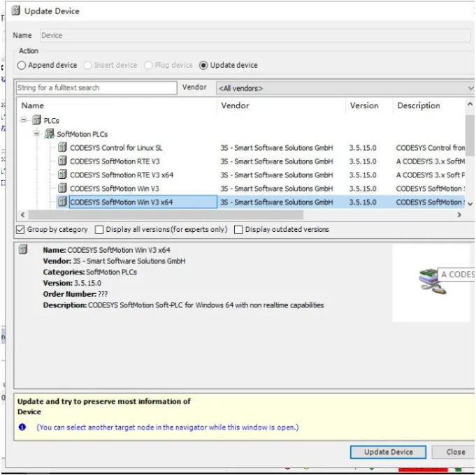The width and height of the screenshot is (476, 475).
Task: Click the Name field containing Device
Action: (255, 36)
